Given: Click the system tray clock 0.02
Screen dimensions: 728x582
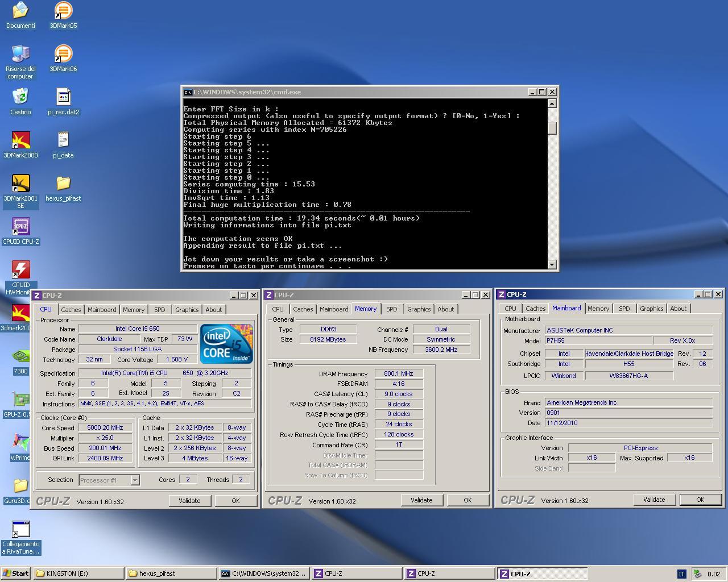Looking at the screenshot, I should [x=713, y=574].
